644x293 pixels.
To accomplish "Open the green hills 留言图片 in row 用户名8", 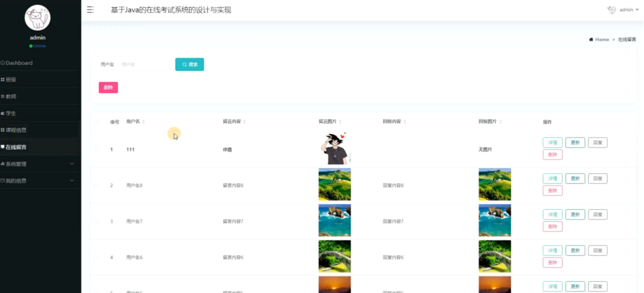I will point(335,185).
